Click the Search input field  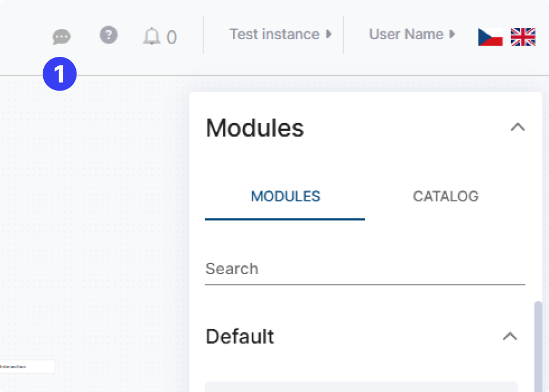365,269
